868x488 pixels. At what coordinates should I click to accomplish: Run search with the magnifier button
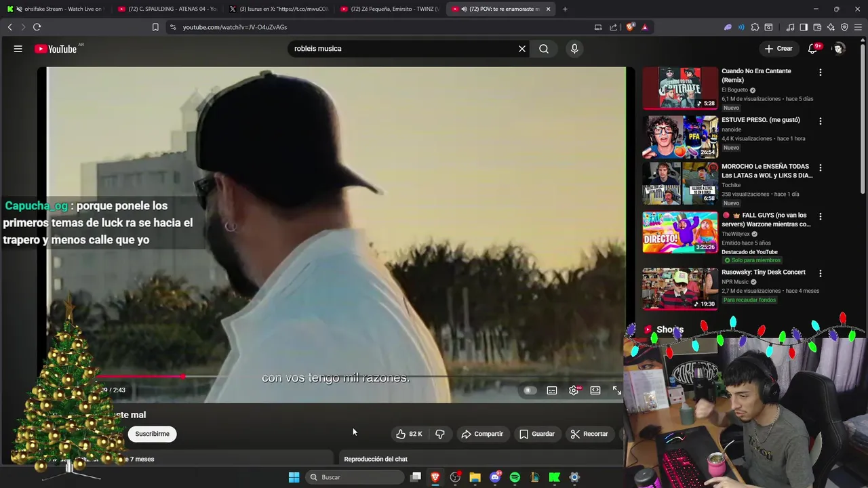544,49
